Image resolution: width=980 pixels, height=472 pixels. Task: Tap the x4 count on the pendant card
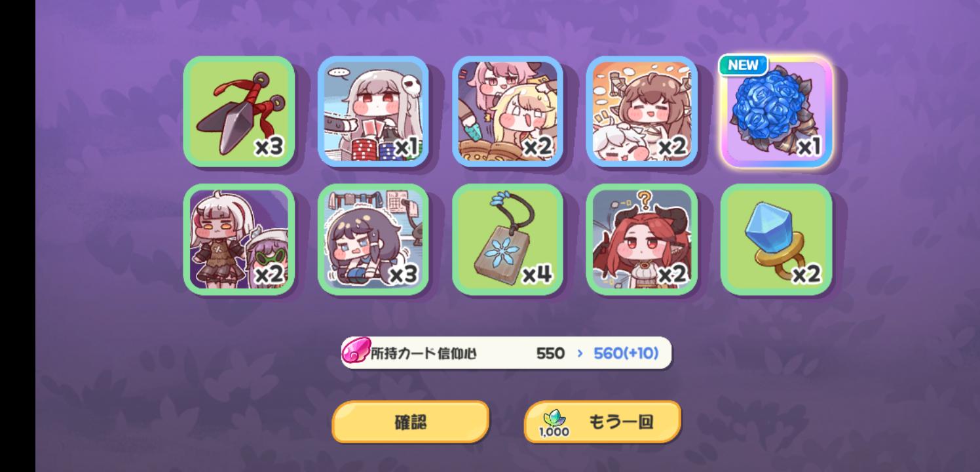[537, 275]
